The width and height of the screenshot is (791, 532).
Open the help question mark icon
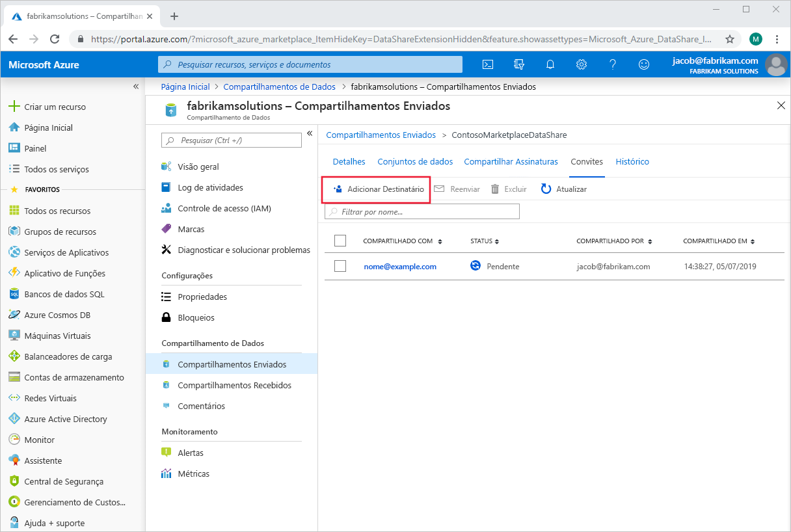point(612,64)
